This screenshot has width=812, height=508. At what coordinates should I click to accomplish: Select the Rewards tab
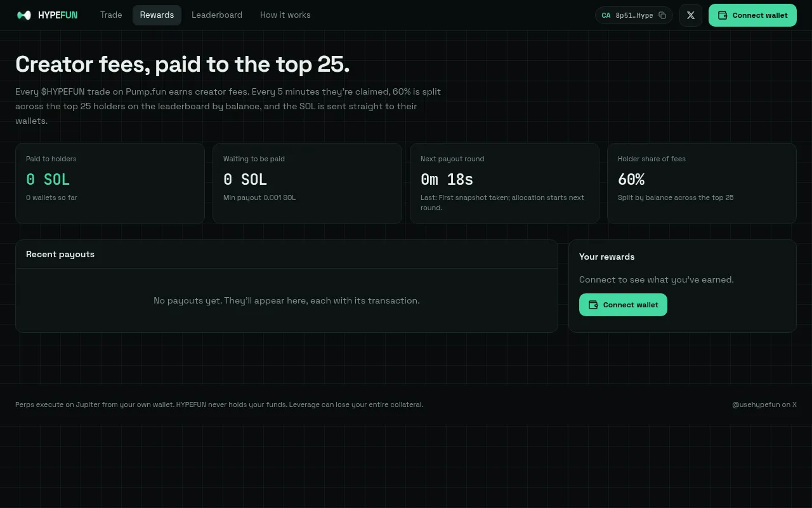[x=157, y=15]
